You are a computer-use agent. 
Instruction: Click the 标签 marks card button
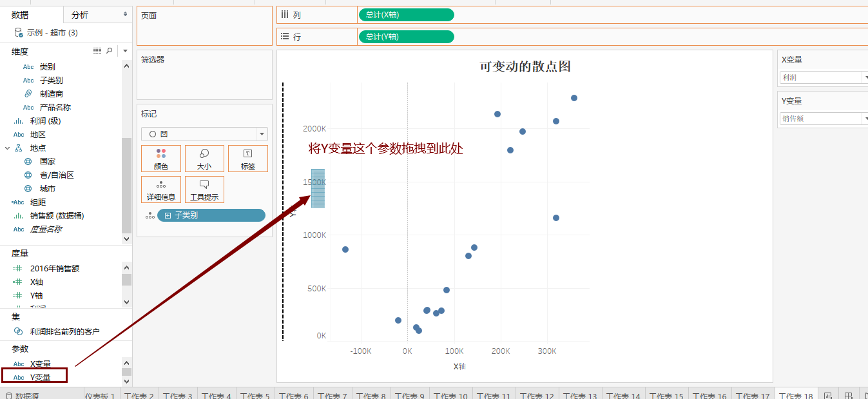pyautogui.click(x=248, y=159)
